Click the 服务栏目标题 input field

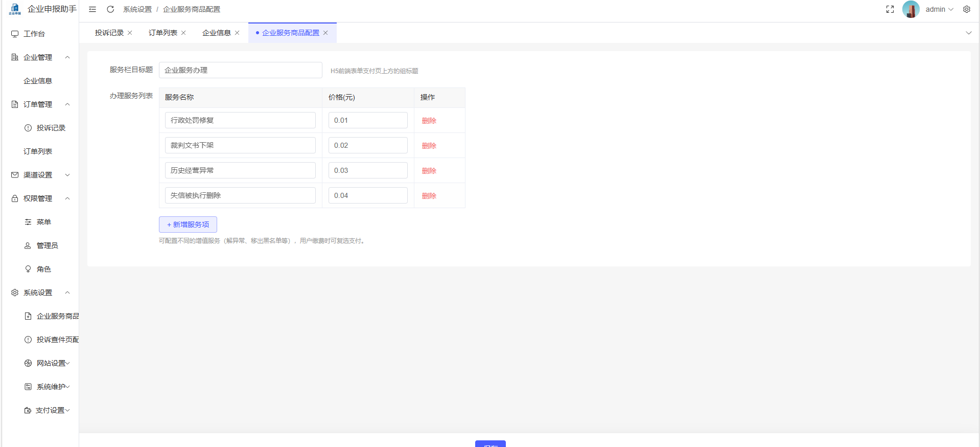(240, 70)
